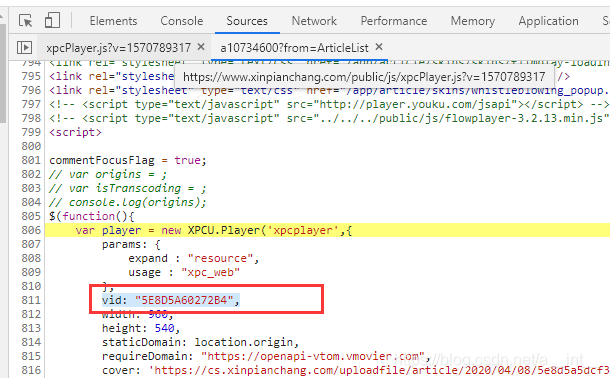This screenshot has width=610, height=378.
Task: Open the Memory tab
Action: point(473,21)
